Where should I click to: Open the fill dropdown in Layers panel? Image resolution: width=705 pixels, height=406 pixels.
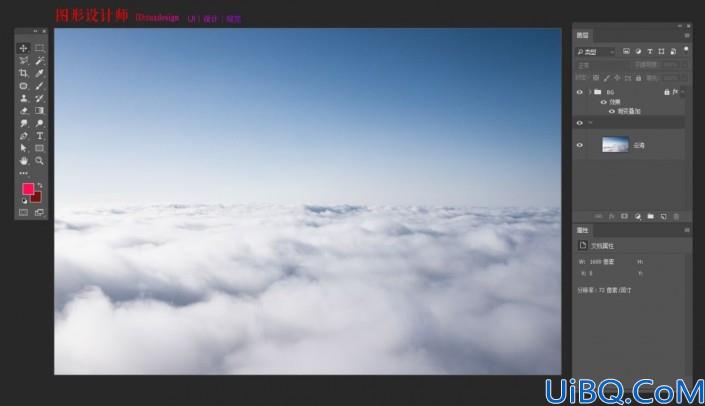(x=684, y=78)
